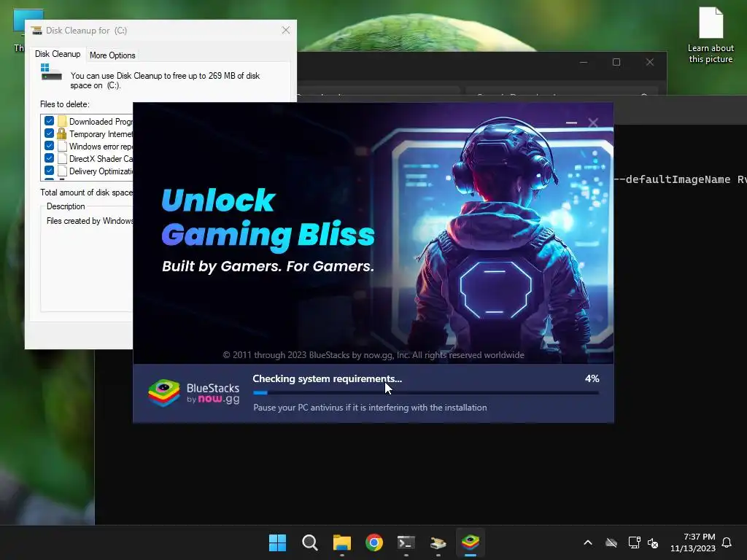The width and height of the screenshot is (747, 560).
Task: Maximize the dark background window
Action: (616, 63)
